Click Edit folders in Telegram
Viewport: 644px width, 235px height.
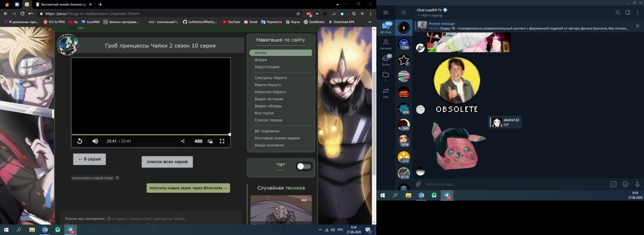click(x=386, y=93)
